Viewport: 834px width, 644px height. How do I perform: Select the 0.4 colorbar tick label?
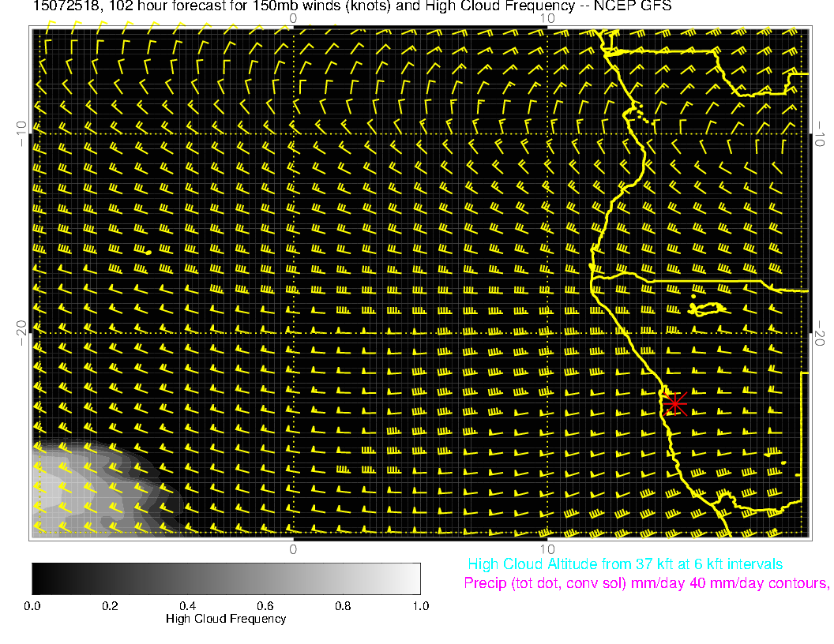click(187, 606)
